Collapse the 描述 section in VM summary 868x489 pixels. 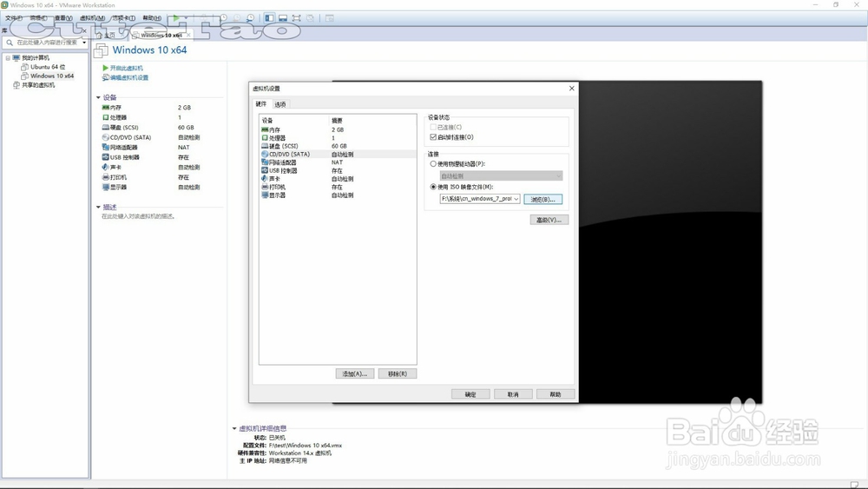(99, 207)
